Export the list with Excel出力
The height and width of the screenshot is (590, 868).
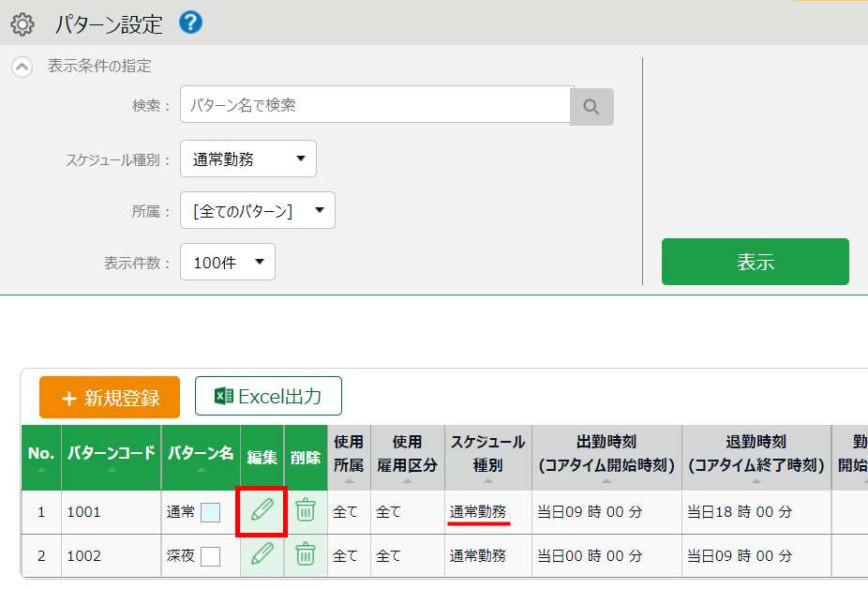pyautogui.click(x=268, y=397)
